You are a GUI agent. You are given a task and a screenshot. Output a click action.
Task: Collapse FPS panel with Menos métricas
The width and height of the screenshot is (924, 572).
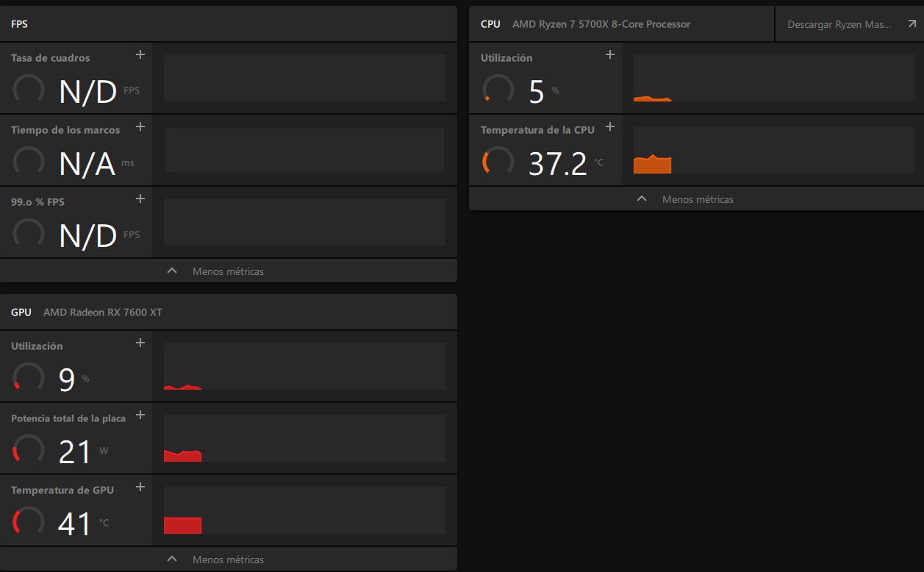click(228, 271)
